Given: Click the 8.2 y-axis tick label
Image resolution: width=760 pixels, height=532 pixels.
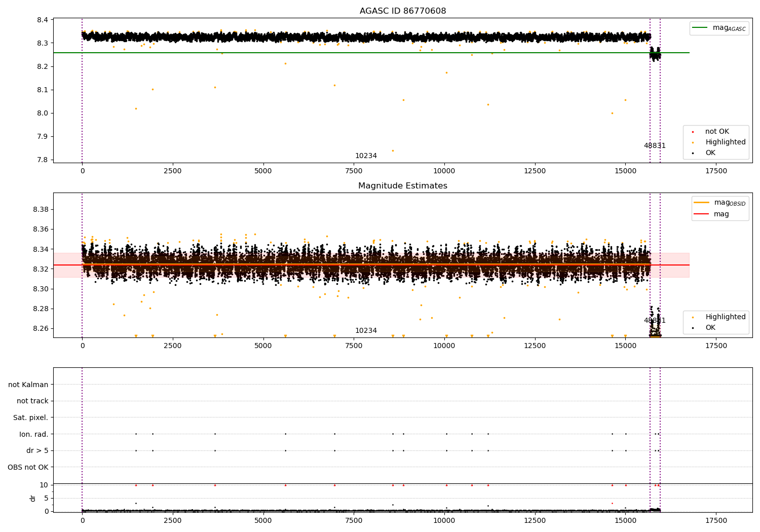Looking at the screenshot, I should [43, 66].
